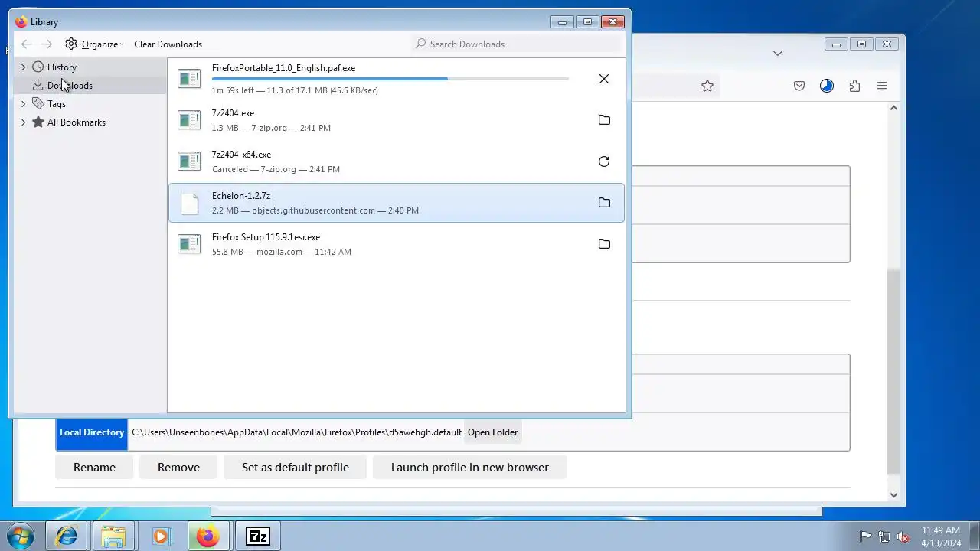Click the muted volume tray icon
980x551 pixels.
coord(903,536)
